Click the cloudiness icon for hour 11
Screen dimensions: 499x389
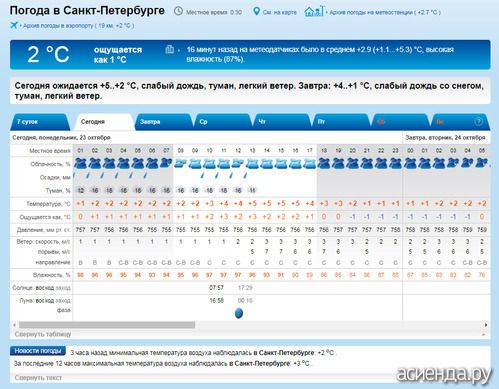pyautogui.click(x=224, y=163)
